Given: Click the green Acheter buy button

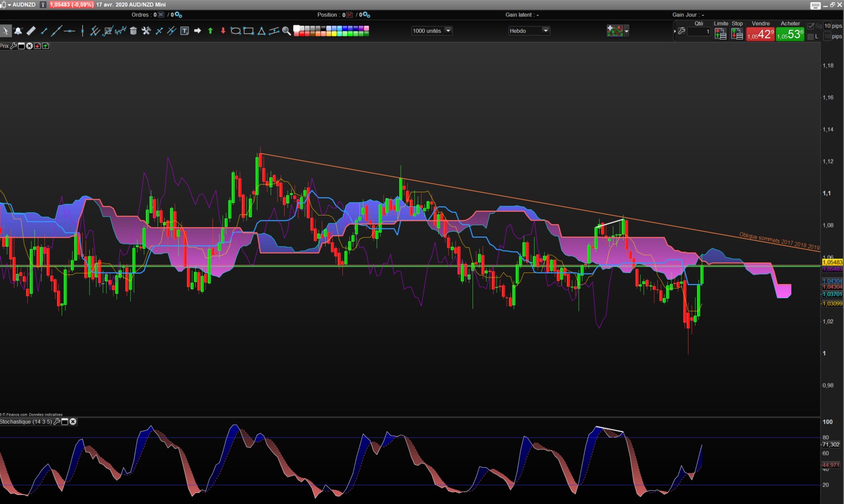Looking at the screenshot, I should pos(790,34).
